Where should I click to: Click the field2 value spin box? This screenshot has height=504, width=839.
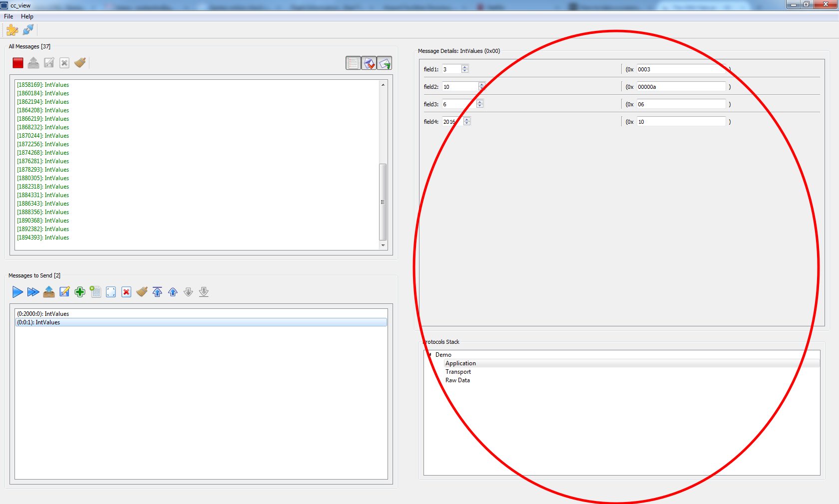pyautogui.click(x=464, y=87)
